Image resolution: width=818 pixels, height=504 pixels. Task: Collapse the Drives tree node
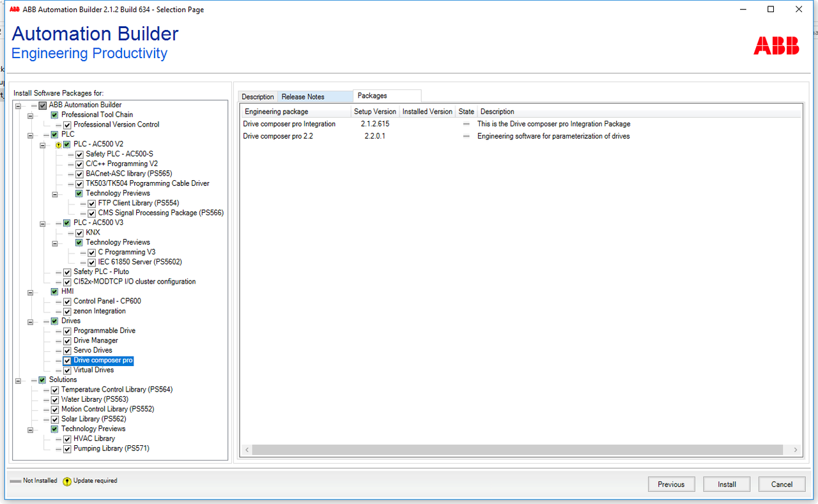click(30, 321)
